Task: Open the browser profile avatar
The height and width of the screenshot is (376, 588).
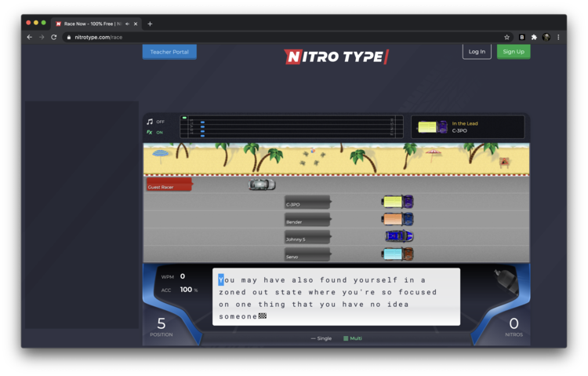Action: click(546, 37)
